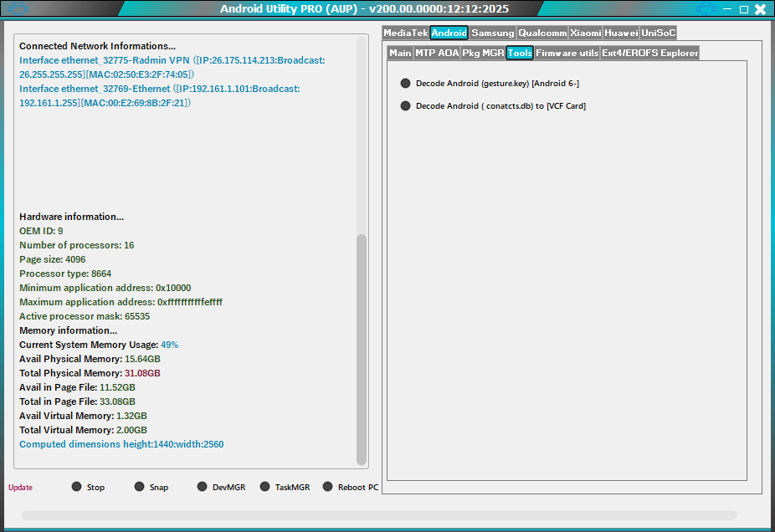Click 'Active processor mask: 65535' line

click(x=85, y=316)
